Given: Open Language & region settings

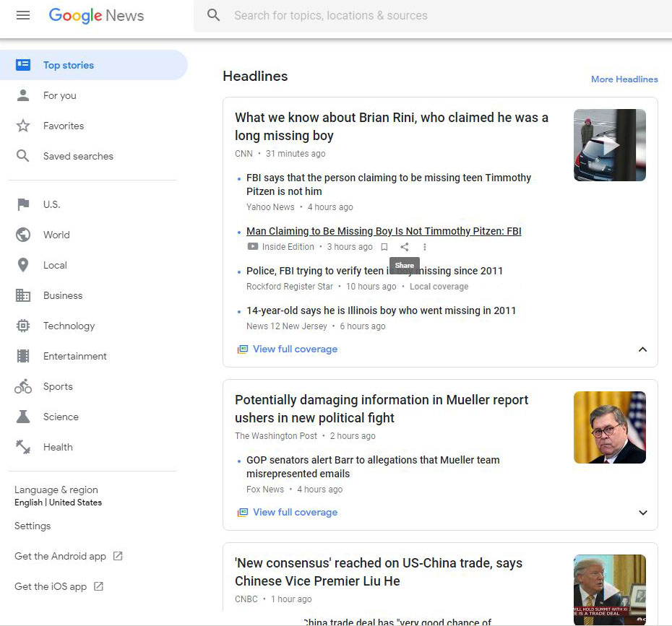Looking at the screenshot, I should coord(58,496).
